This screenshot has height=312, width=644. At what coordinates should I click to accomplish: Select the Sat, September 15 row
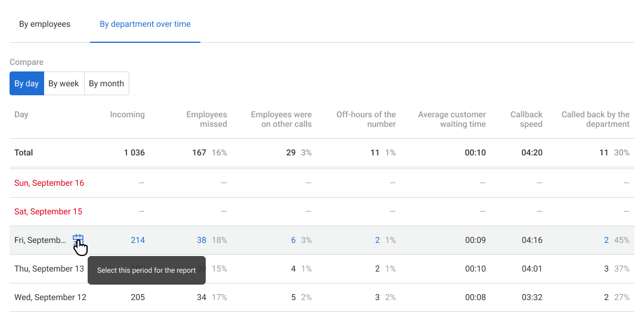pos(48,212)
